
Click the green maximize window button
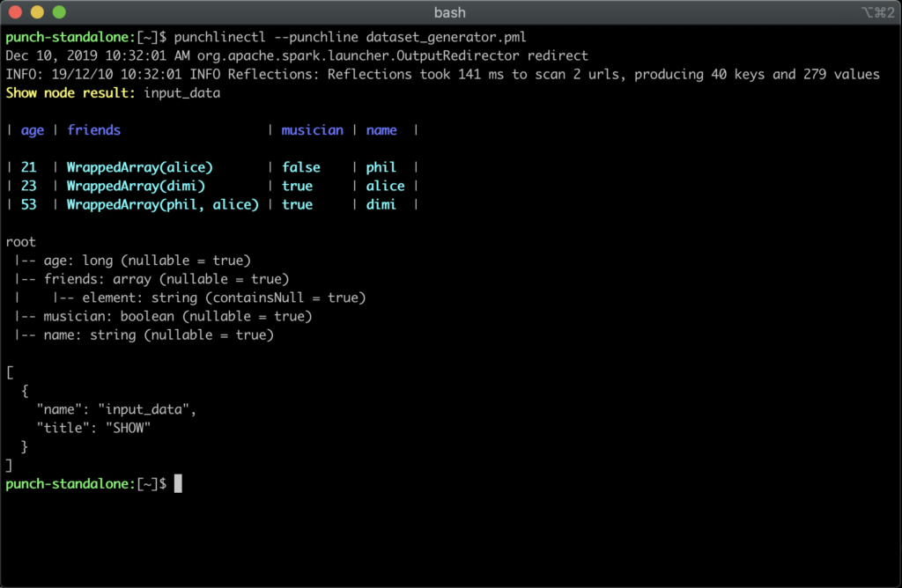(x=59, y=12)
